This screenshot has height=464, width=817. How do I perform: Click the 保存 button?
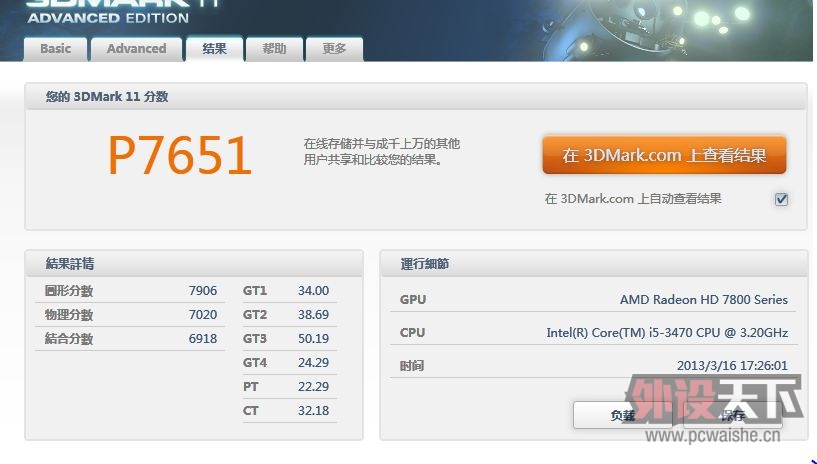point(733,415)
